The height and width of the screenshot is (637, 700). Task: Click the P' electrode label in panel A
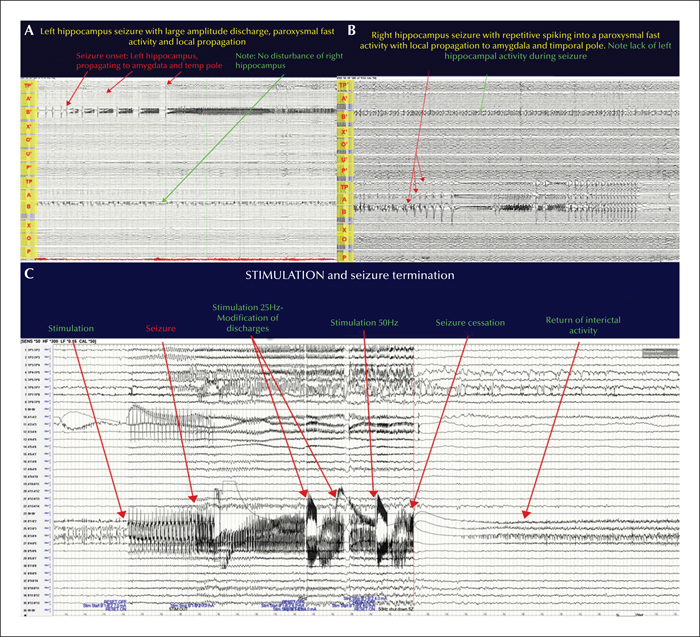29,167
